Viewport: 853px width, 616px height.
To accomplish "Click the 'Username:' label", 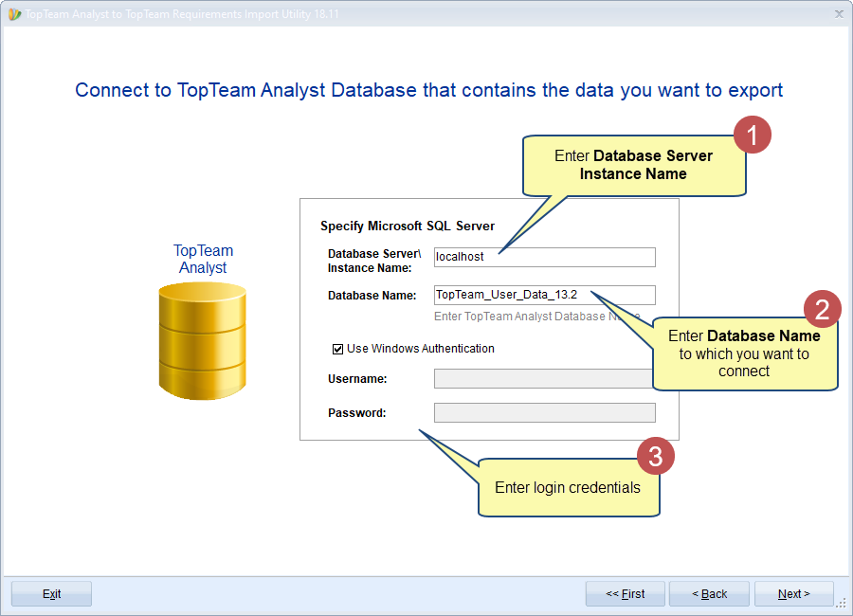I will point(357,379).
